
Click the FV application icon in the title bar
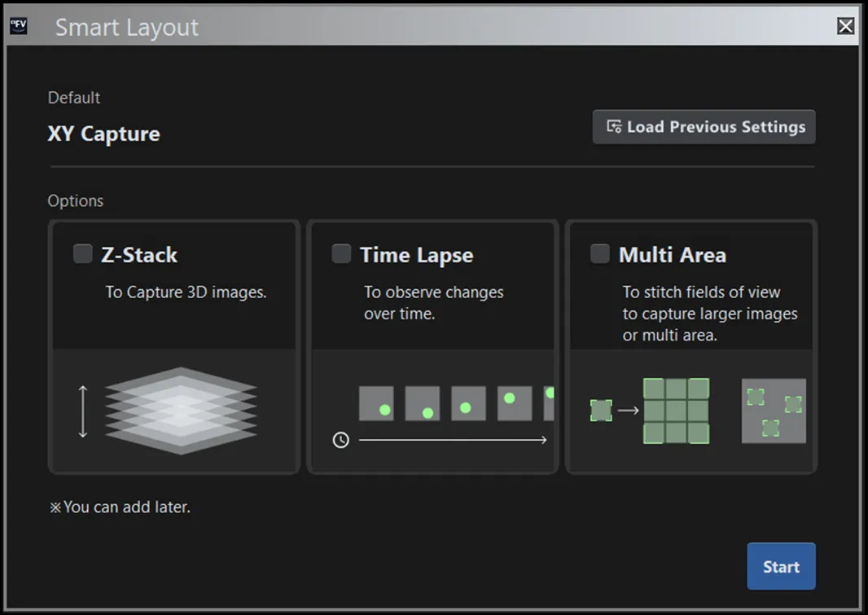[x=20, y=25]
